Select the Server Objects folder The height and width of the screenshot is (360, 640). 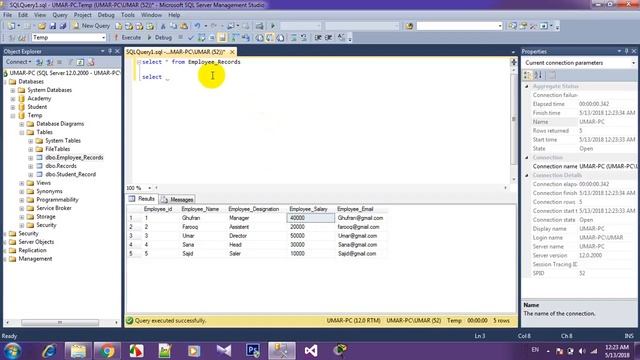(x=36, y=242)
